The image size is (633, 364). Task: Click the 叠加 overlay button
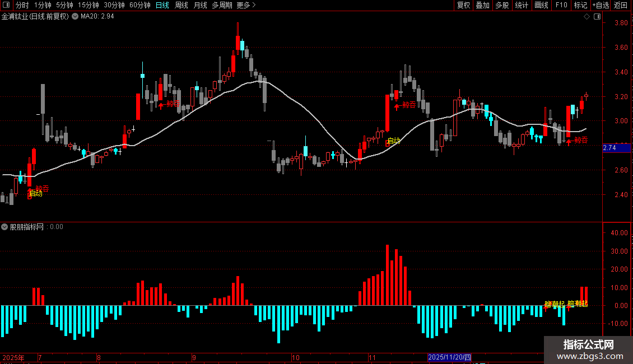(482, 5)
